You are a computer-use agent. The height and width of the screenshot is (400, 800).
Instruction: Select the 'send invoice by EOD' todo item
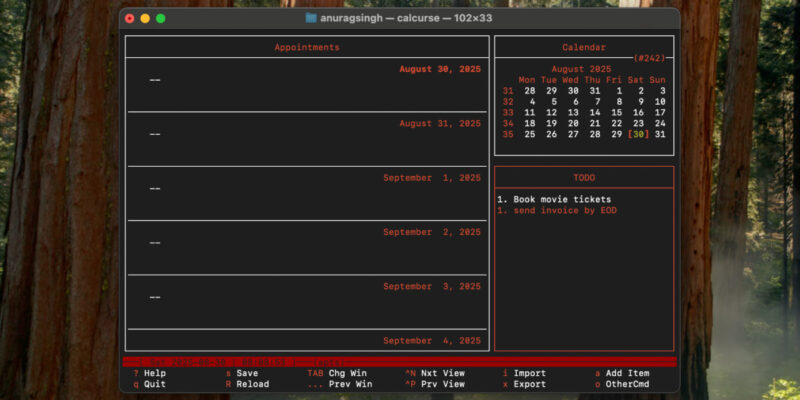[557, 211]
